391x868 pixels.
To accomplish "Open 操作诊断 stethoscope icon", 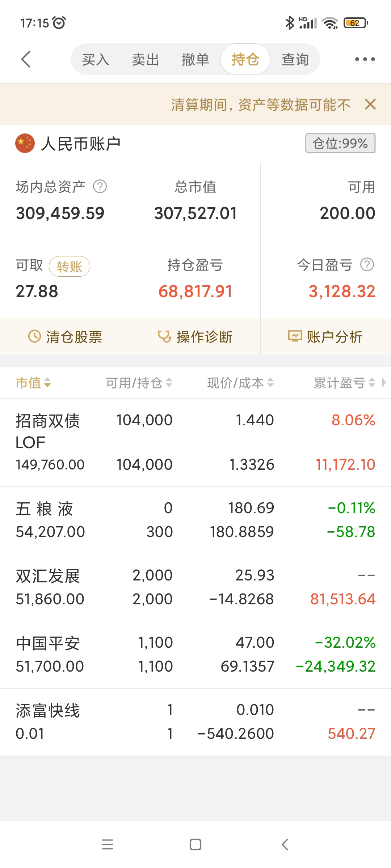I will point(164,336).
